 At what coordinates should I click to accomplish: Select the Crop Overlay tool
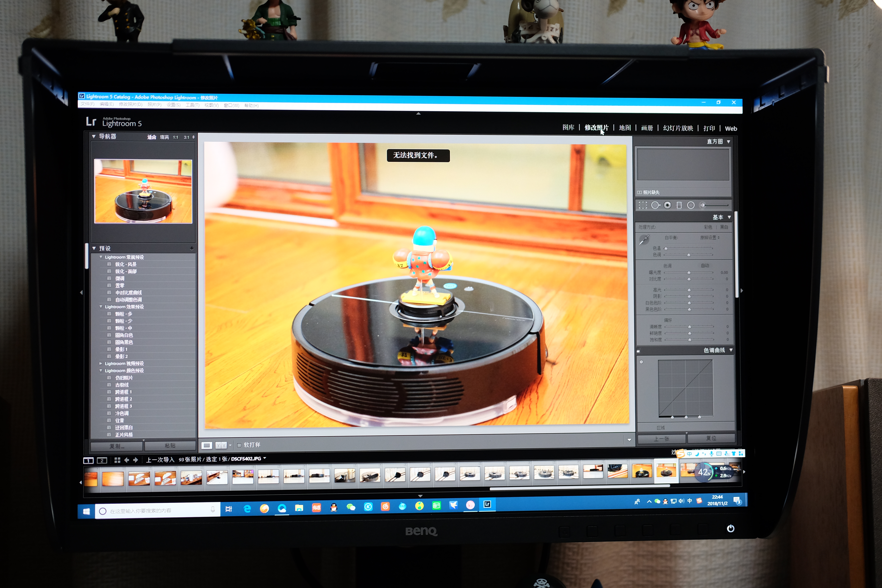tap(643, 205)
